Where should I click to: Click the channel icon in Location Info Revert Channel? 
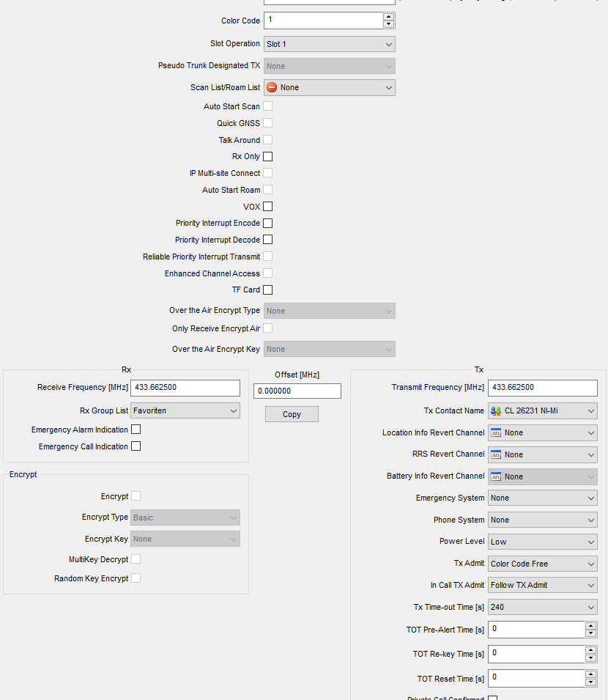point(496,432)
